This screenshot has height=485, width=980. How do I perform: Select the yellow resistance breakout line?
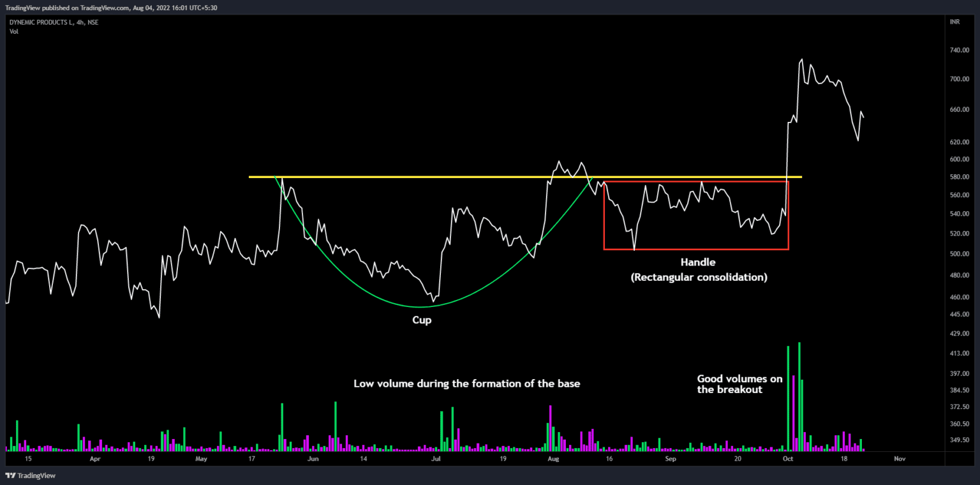tap(447, 177)
